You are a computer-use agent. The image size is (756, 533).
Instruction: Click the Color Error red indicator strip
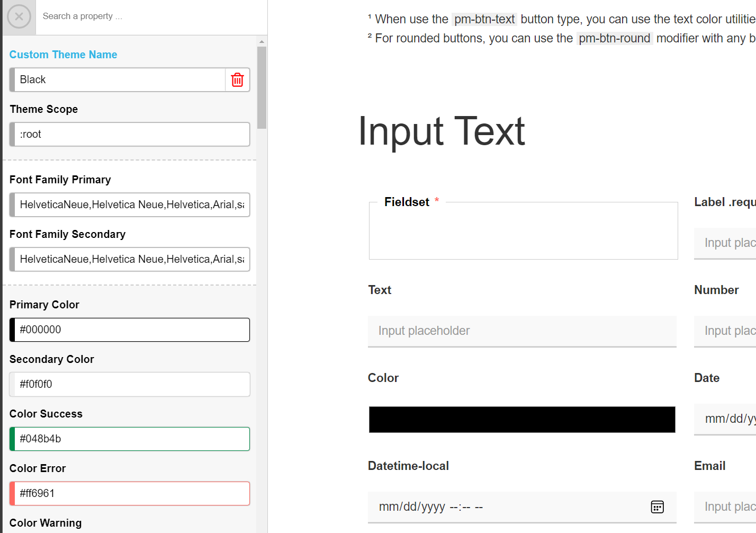(x=11, y=493)
